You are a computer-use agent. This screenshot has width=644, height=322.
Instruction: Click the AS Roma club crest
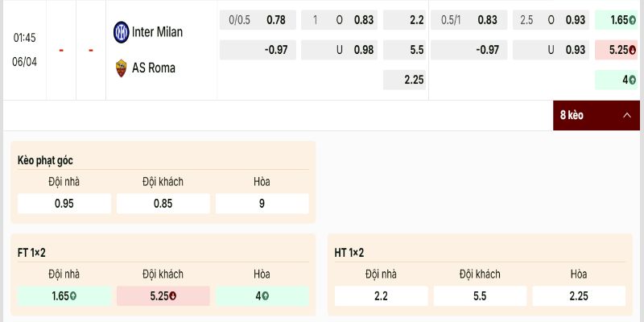coord(121,68)
